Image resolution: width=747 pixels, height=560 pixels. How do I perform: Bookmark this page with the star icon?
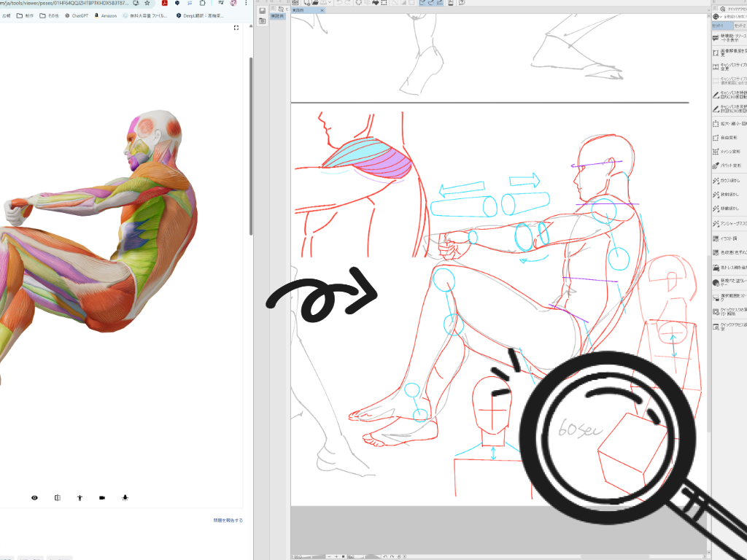pyautogui.click(x=147, y=3)
